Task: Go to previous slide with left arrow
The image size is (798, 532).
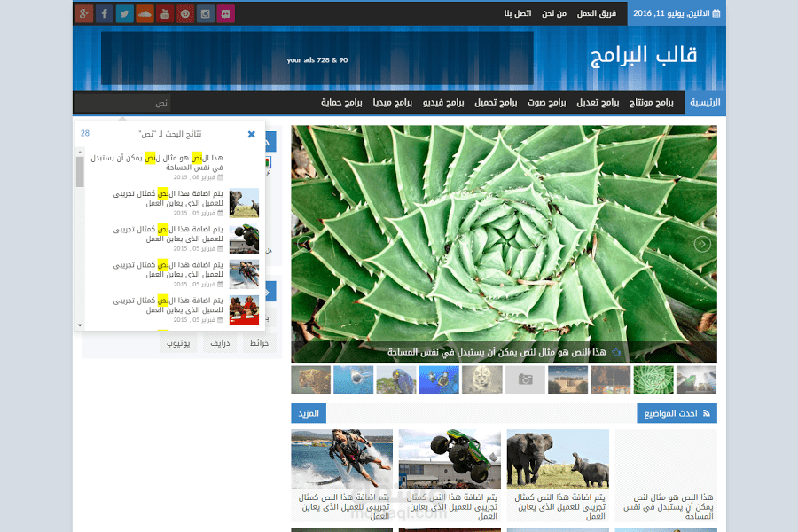Action: [305, 245]
